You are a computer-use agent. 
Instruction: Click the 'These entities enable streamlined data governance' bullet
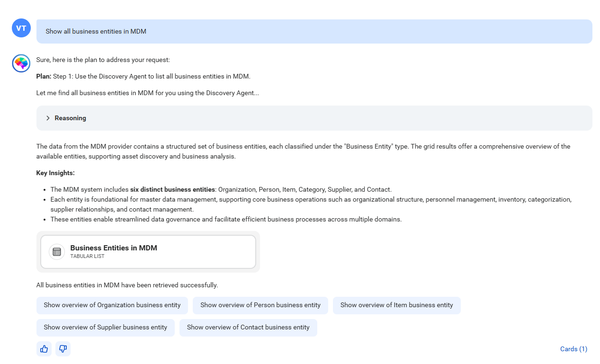pos(226,219)
